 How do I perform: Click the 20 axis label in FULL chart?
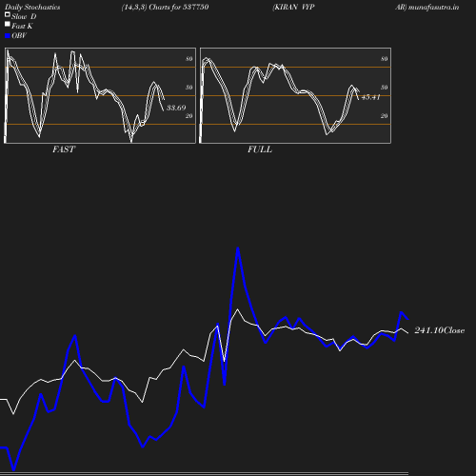[x=385, y=116]
